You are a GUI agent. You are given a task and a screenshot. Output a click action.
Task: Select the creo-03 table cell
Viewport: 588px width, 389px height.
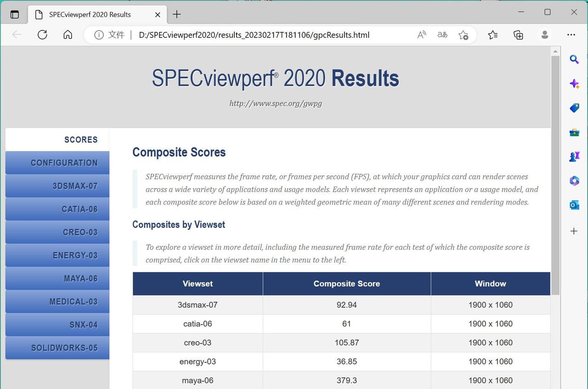point(198,343)
